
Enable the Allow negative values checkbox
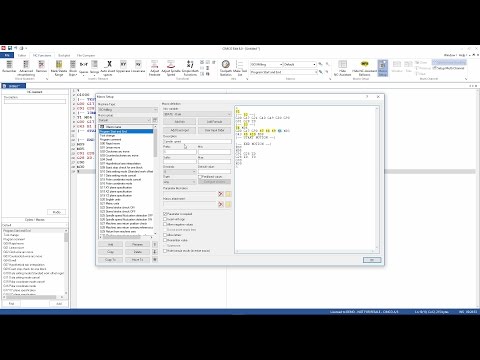pyautogui.click(x=165, y=224)
